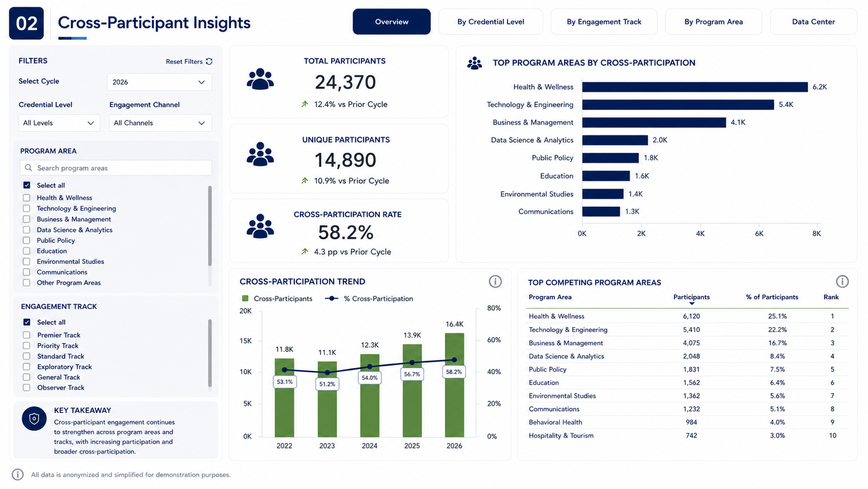The width and height of the screenshot is (868, 489).
Task: Open the Engagement Channel All Channels dropdown
Action: [160, 123]
